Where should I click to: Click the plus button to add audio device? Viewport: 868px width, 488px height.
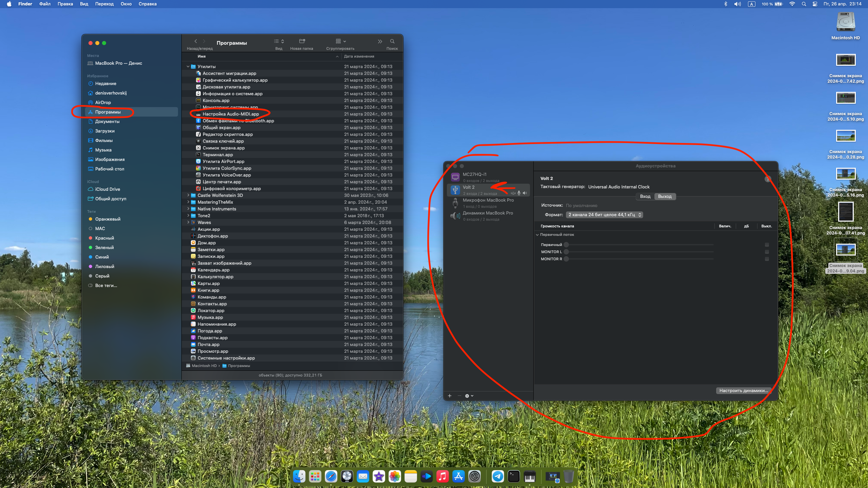click(450, 395)
